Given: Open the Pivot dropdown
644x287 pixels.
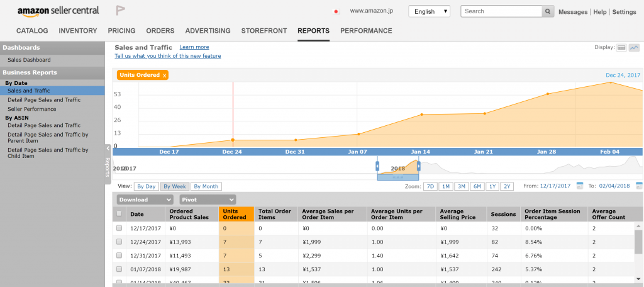Looking at the screenshot, I should click(x=208, y=200).
